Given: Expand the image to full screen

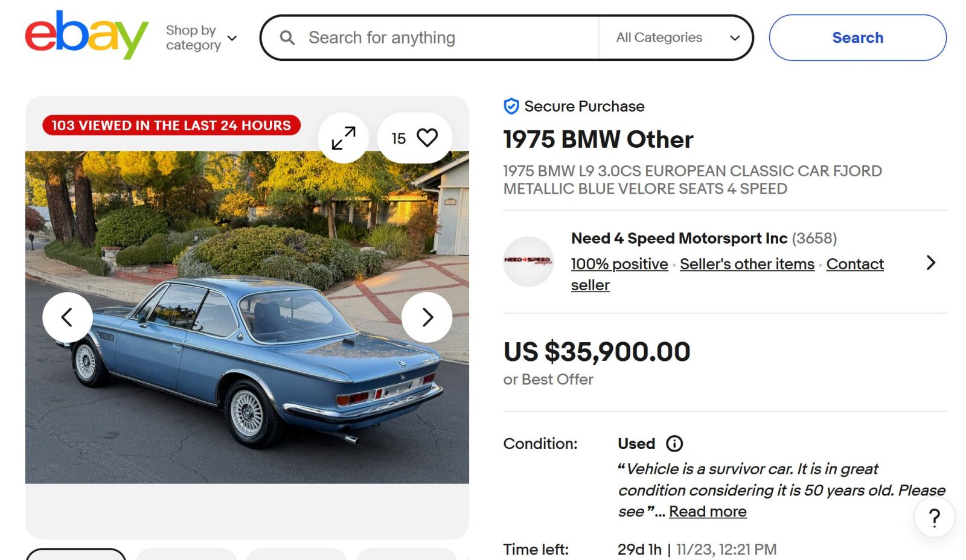Looking at the screenshot, I should point(344,138).
